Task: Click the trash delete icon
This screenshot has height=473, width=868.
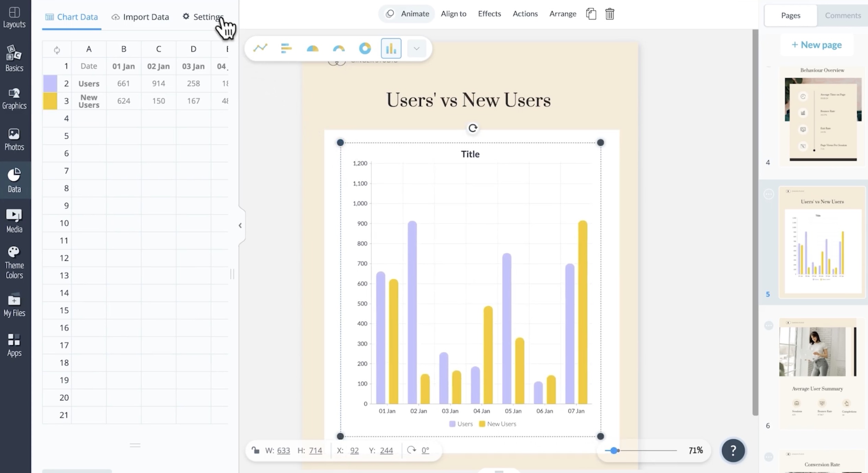Action: pos(609,14)
